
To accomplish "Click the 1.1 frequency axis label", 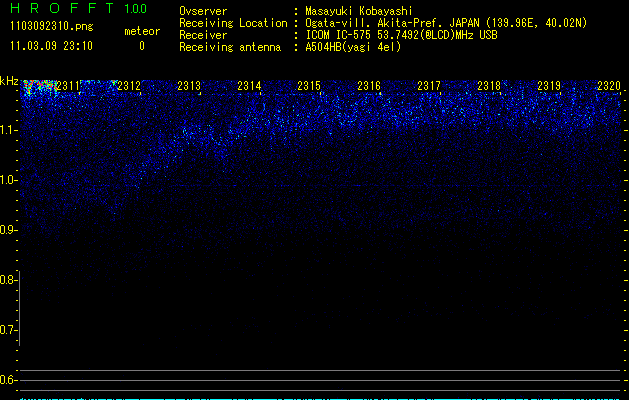I will point(9,130).
